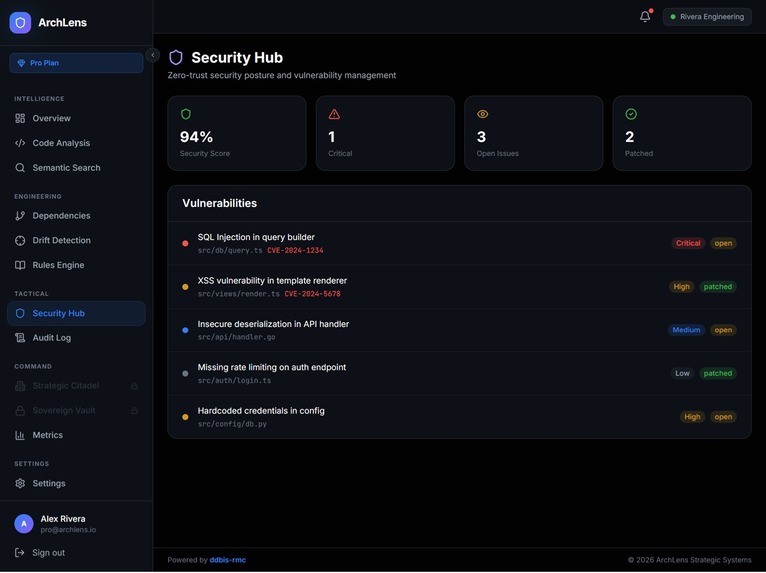Open Semantic Search page
Image resolution: width=766 pixels, height=573 pixels.
76,168
